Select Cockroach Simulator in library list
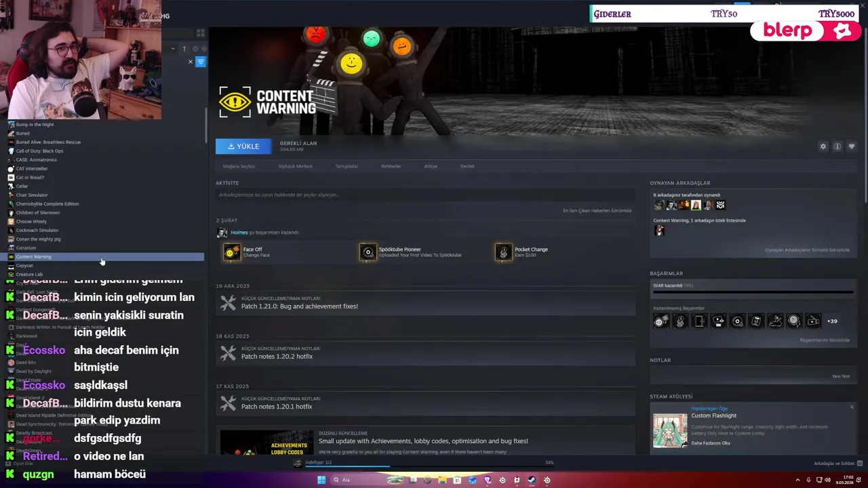Image resolution: width=868 pixels, height=488 pixels. point(37,230)
